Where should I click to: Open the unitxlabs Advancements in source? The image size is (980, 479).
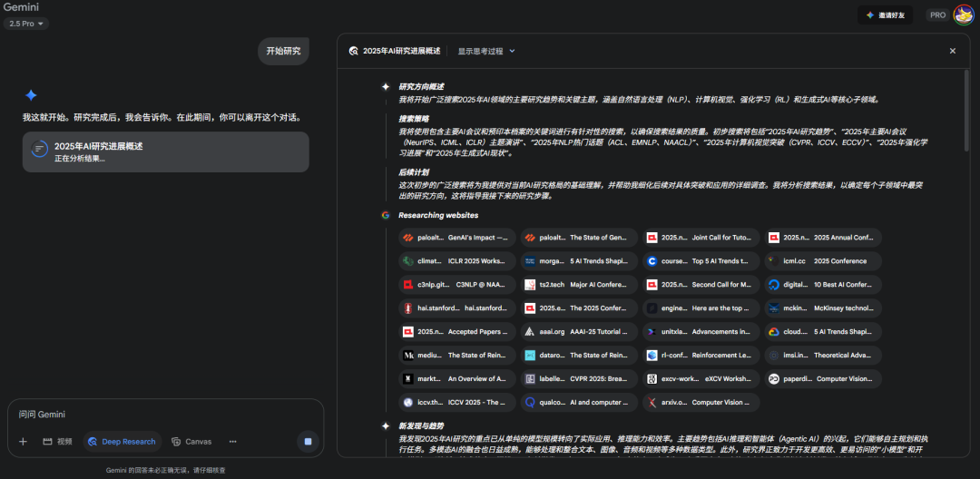701,332
